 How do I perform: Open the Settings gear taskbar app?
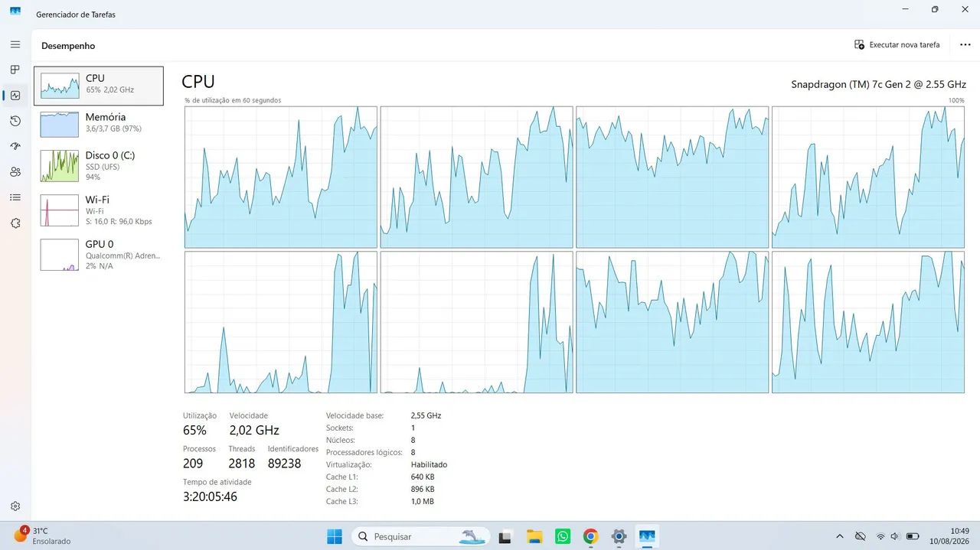coord(619,536)
